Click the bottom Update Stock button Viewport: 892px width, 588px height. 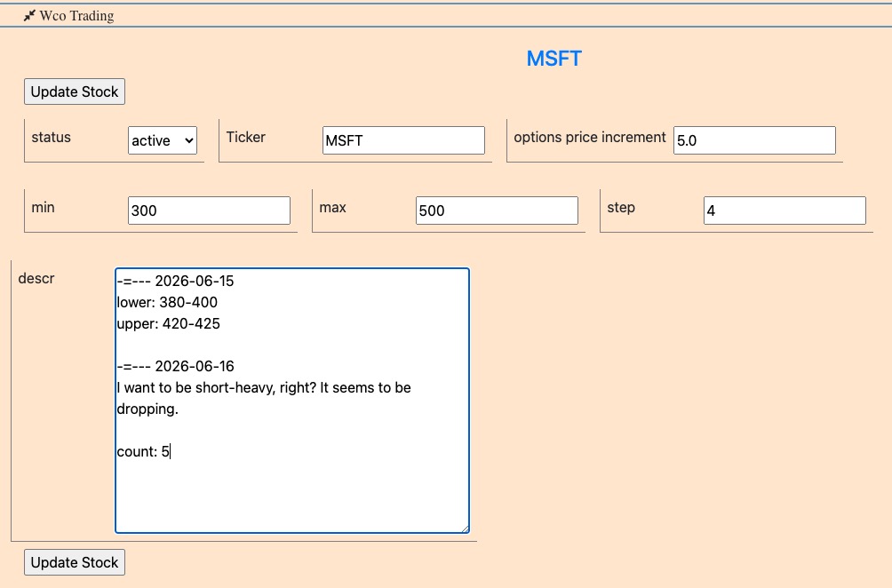pos(75,562)
